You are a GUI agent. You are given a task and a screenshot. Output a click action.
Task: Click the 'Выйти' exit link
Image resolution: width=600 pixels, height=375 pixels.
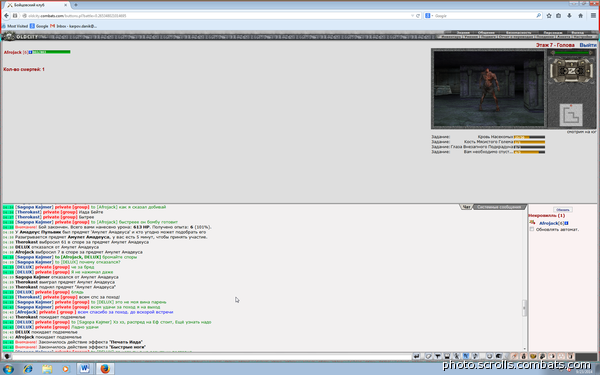pyautogui.click(x=588, y=45)
